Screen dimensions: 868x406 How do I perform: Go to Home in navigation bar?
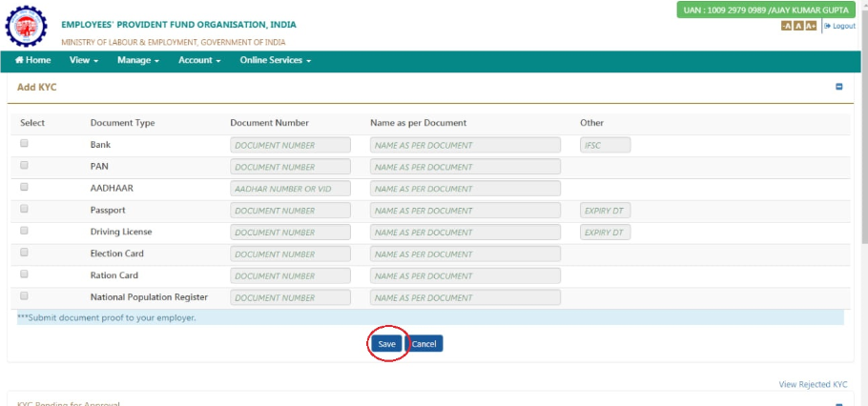tap(33, 61)
